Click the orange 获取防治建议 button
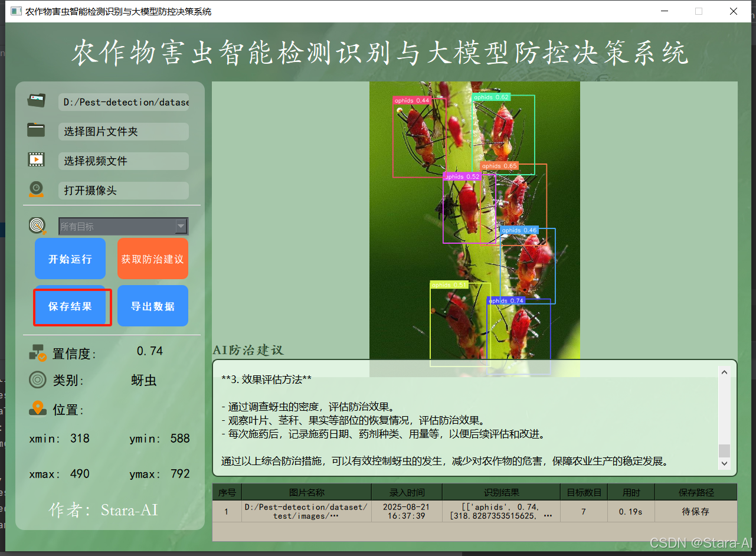 point(153,259)
